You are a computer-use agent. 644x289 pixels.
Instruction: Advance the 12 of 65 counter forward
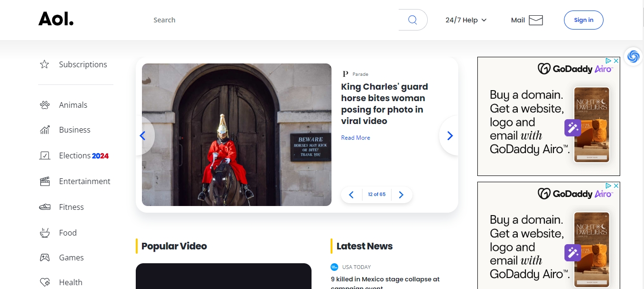(x=401, y=195)
